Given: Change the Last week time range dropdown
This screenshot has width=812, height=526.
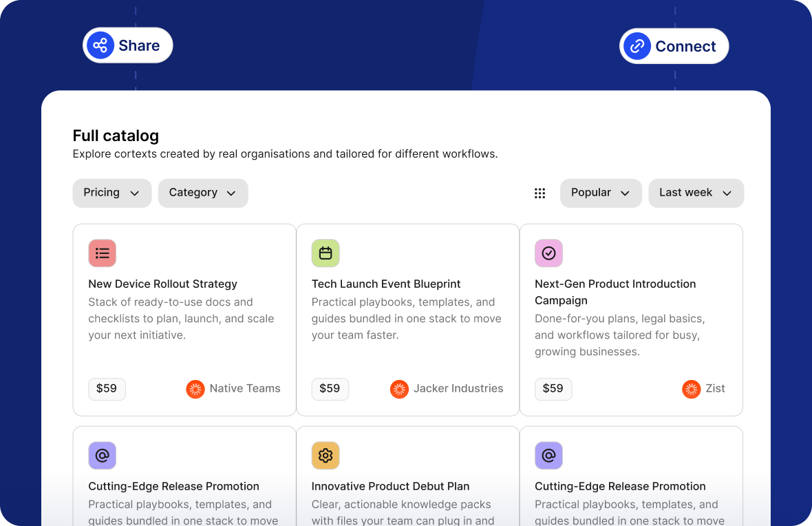Looking at the screenshot, I should tap(695, 193).
